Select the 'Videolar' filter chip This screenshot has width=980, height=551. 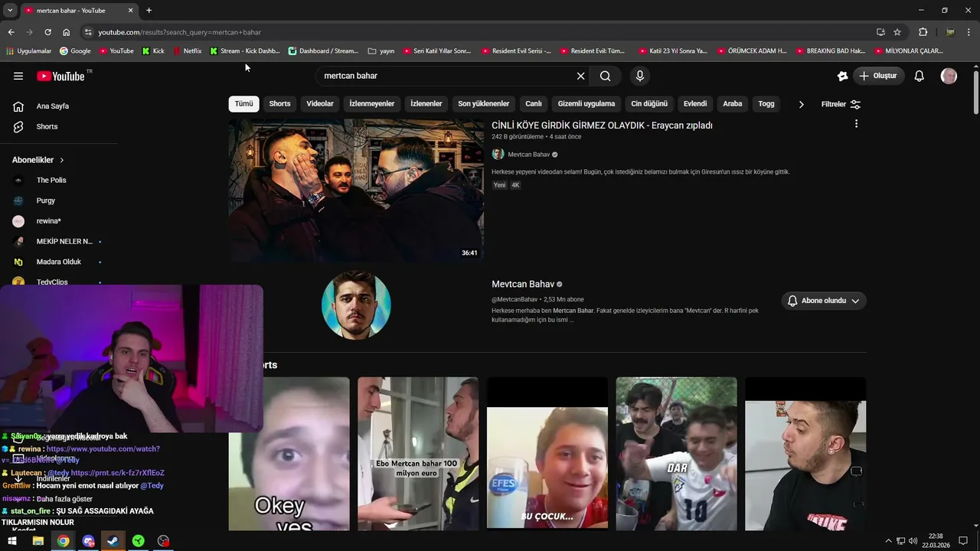pyautogui.click(x=320, y=103)
